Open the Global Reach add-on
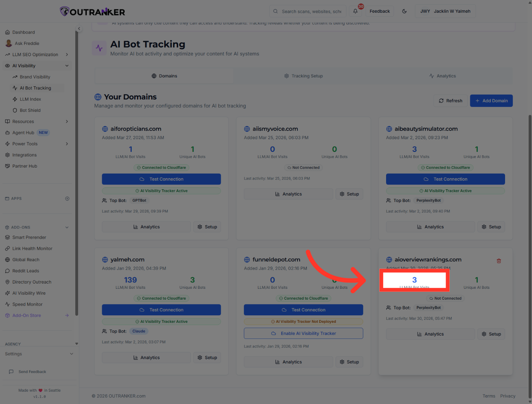532x404 pixels. 26,260
